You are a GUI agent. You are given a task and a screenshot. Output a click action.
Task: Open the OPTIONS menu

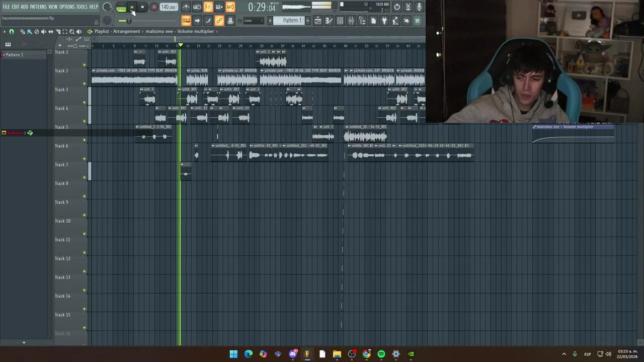pos(67,7)
